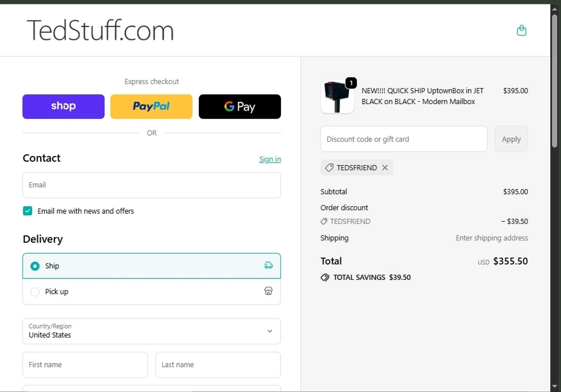
Task: Click the Subtotal value $395.00
Action: [x=515, y=192]
